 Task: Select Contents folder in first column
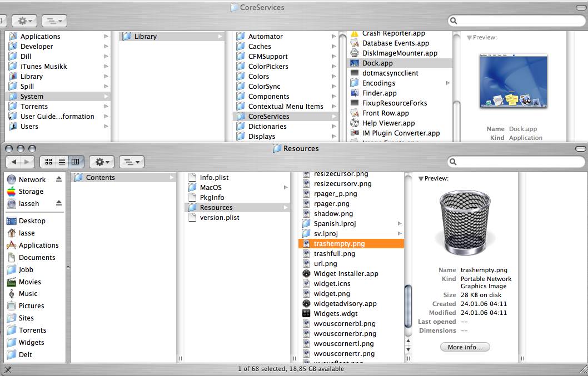123,177
